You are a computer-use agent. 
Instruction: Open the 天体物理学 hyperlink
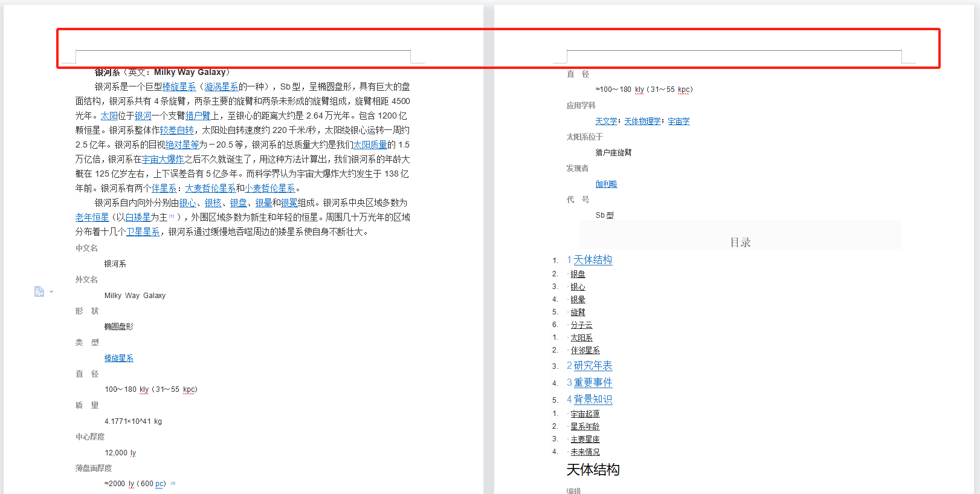(643, 121)
